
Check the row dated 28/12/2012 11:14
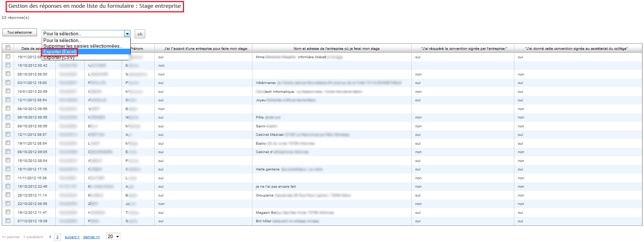tap(8, 195)
